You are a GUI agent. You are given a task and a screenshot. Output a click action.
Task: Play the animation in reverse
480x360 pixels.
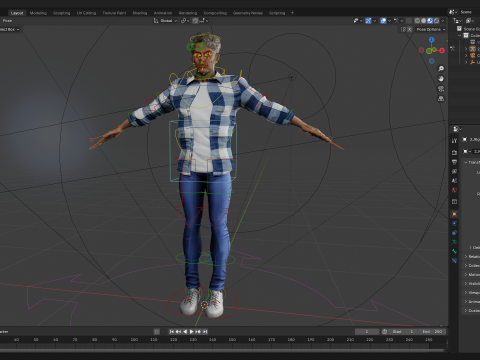(185, 332)
